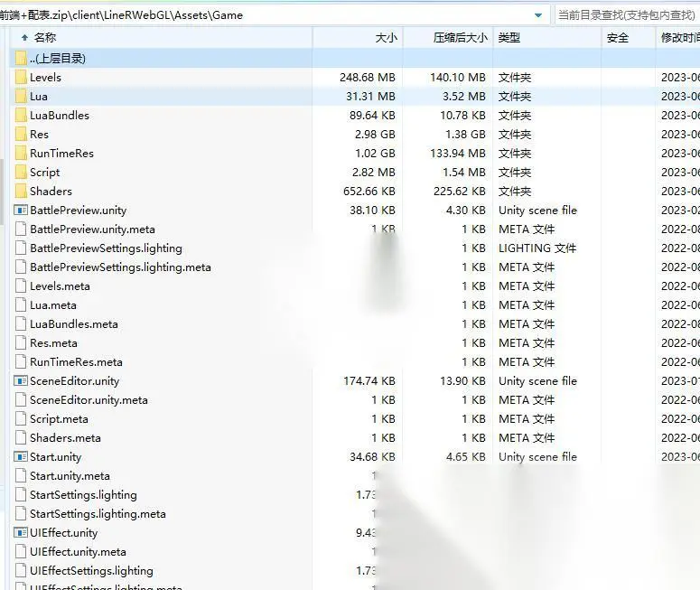Click the Start.unity scene icon
700x590 pixels.
pos(21,457)
